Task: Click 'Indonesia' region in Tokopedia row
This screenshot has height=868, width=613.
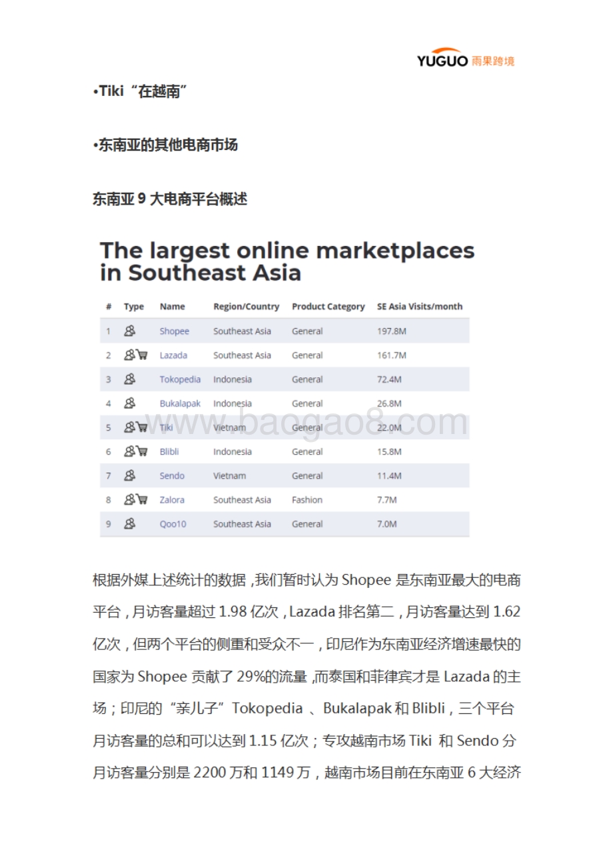Action: [233, 379]
